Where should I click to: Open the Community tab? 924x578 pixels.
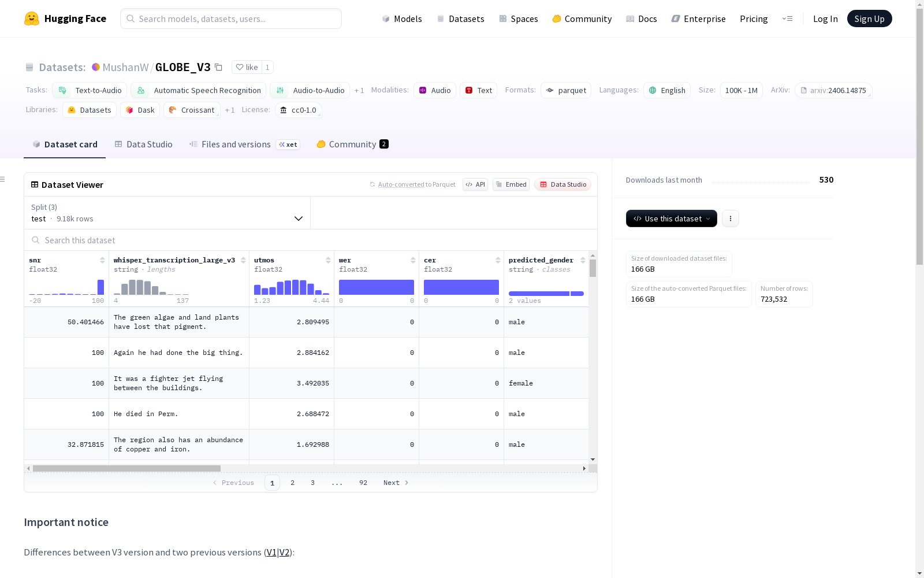pyautogui.click(x=352, y=144)
